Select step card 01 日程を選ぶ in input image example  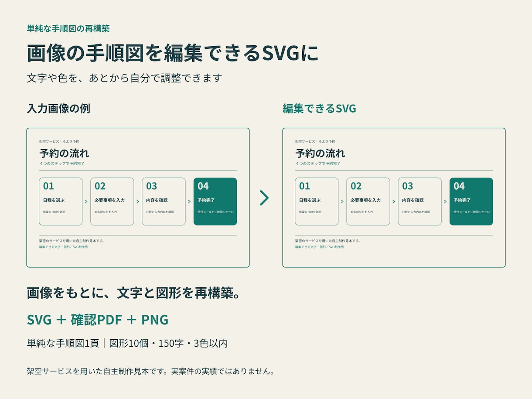pos(61,201)
